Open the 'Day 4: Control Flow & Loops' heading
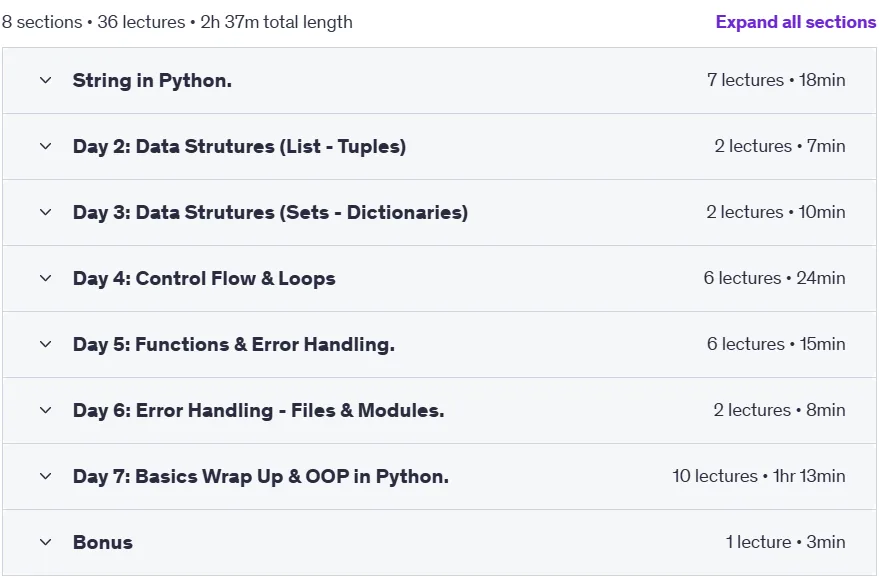Viewport: 879px width, 578px height. click(x=204, y=279)
